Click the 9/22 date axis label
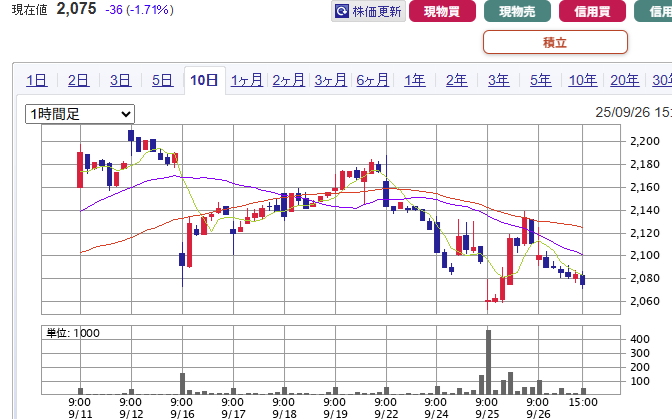 coord(386,414)
